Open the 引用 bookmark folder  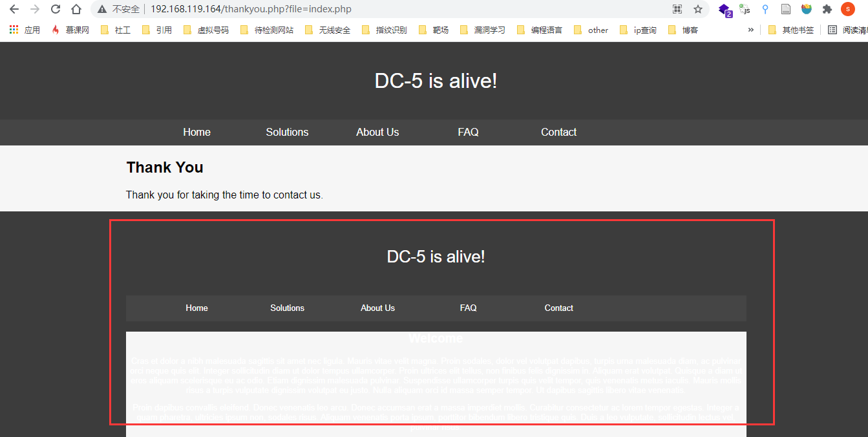(x=157, y=30)
